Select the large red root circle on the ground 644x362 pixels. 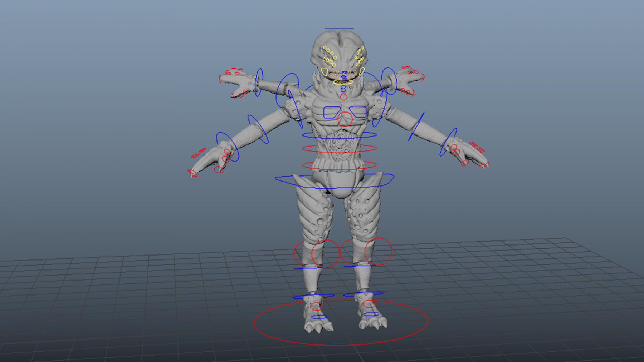click(x=341, y=322)
